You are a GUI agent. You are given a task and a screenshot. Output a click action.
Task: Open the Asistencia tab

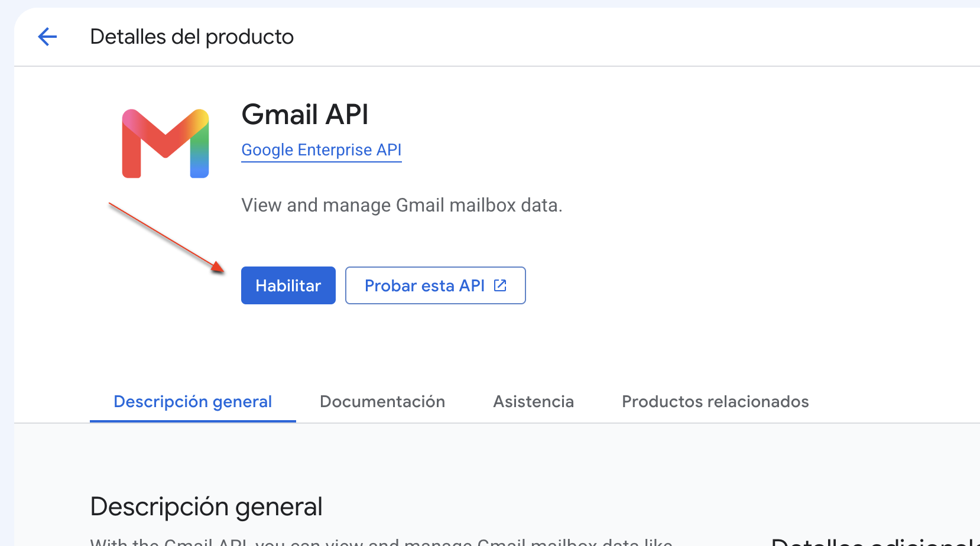point(534,402)
